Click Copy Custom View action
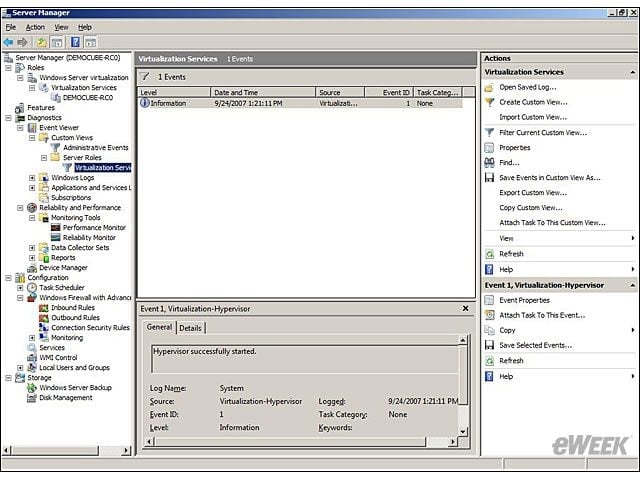The width and height of the screenshot is (640, 480). pyautogui.click(x=531, y=208)
